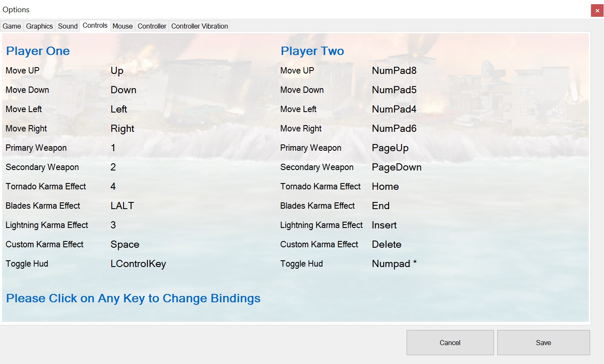The image size is (604, 364).
Task: Rebind Player One Primary Weapon key
Action: tap(113, 148)
